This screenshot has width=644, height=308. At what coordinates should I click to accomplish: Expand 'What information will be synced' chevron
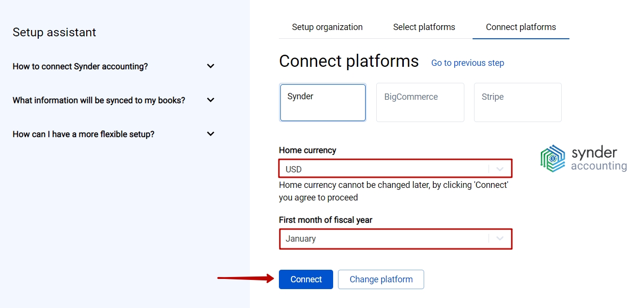(211, 100)
